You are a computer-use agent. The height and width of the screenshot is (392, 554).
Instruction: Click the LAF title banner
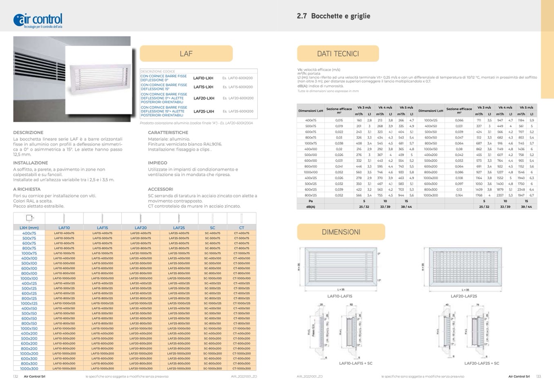click(x=186, y=54)
